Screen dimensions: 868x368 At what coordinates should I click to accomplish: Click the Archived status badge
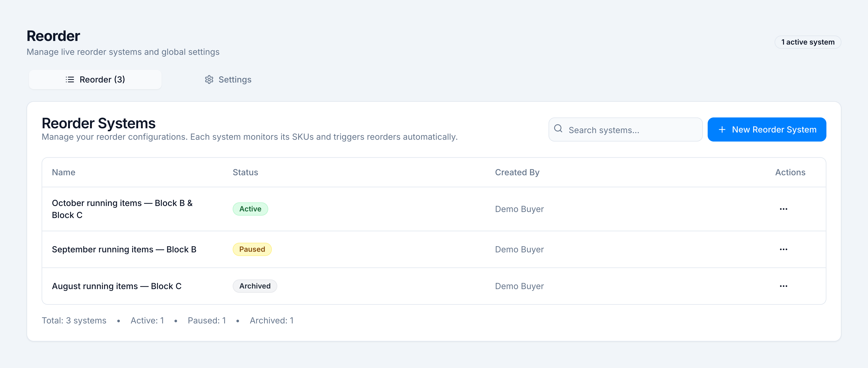tap(255, 286)
